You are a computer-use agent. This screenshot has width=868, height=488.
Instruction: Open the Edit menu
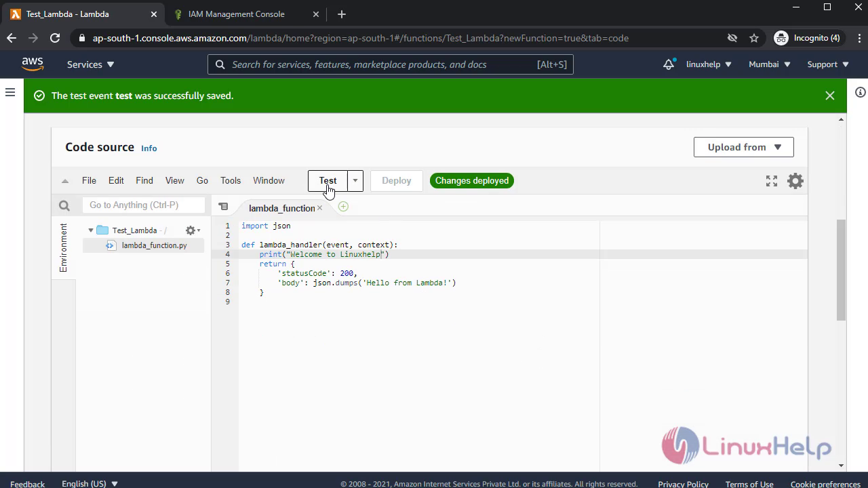116,181
